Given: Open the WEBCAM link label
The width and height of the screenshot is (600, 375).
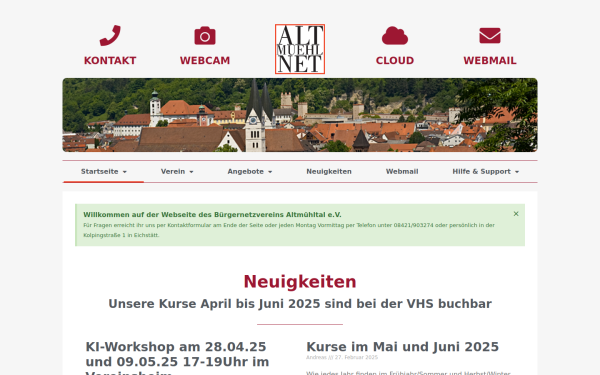Looking at the screenshot, I should point(205,60).
